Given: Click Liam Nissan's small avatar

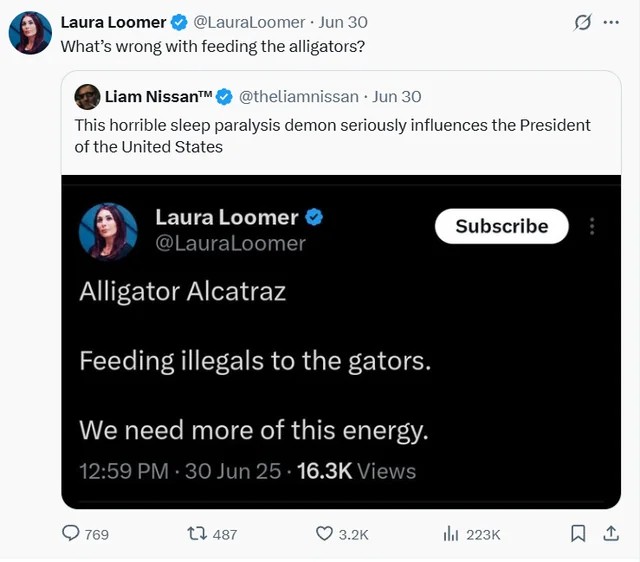Looking at the screenshot, I should click(87, 97).
